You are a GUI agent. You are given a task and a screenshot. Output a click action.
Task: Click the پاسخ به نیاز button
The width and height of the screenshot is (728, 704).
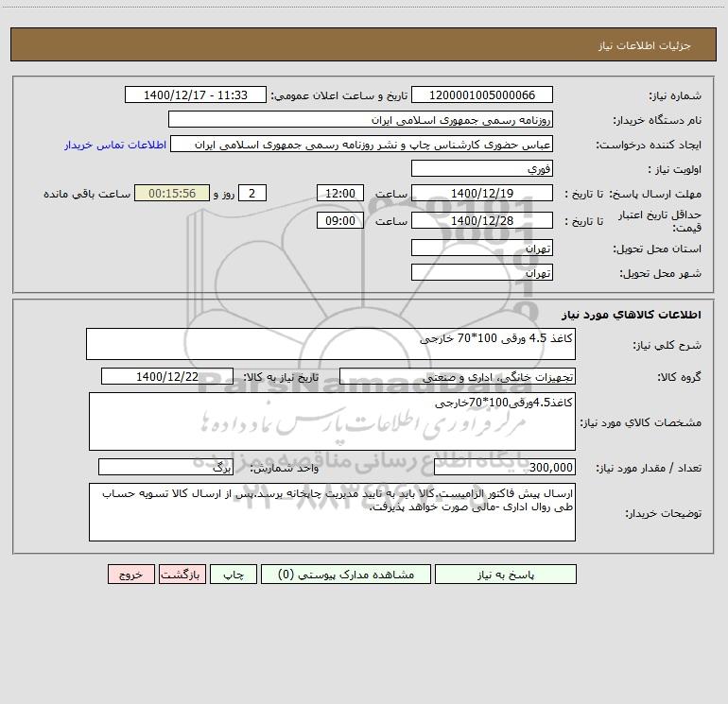[506, 574]
